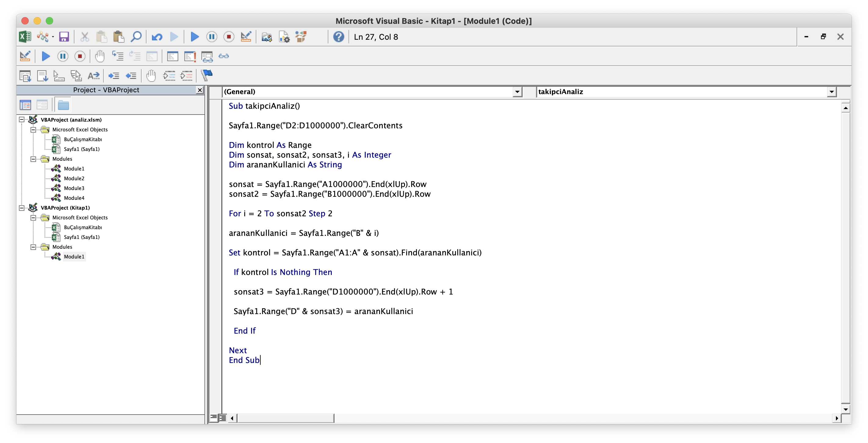This screenshot has width=868, height=443.
Task: Click the Step Over icon
Action: click(135, 56)
